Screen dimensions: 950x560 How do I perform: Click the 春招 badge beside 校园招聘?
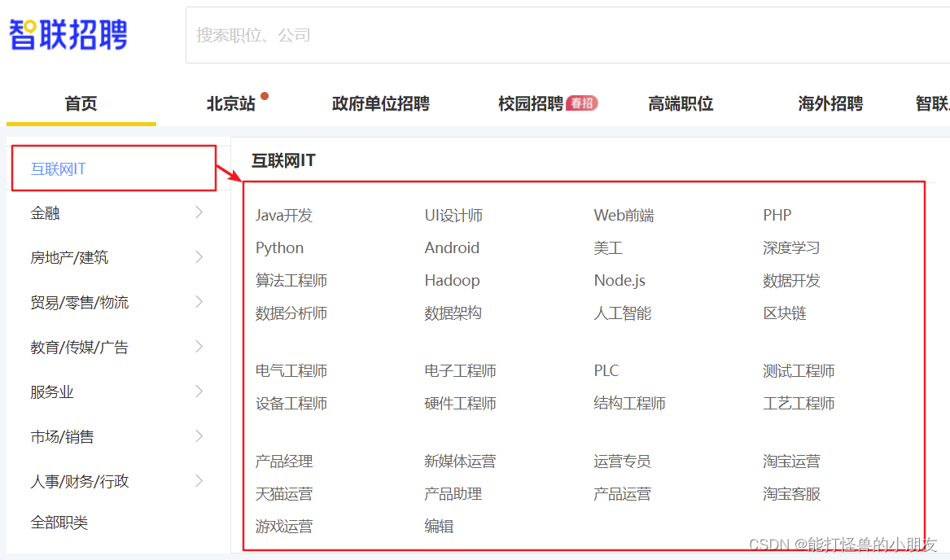pos(581,103)
